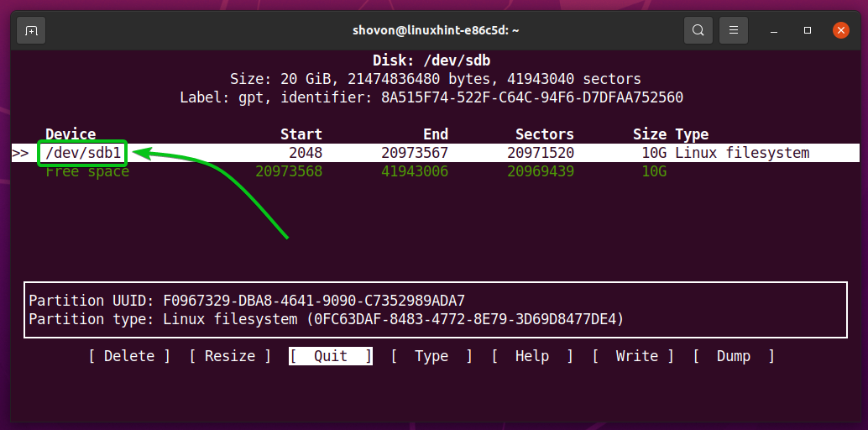The image size is (868, 430).
Task: Click the Disk: /dev/sdb heading
Action: (431, 60)
